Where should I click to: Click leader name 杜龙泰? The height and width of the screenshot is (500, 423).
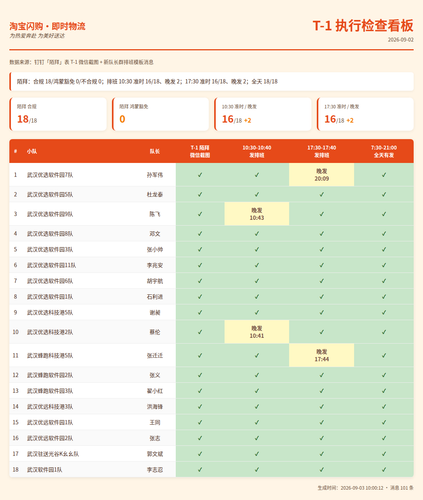155,194
